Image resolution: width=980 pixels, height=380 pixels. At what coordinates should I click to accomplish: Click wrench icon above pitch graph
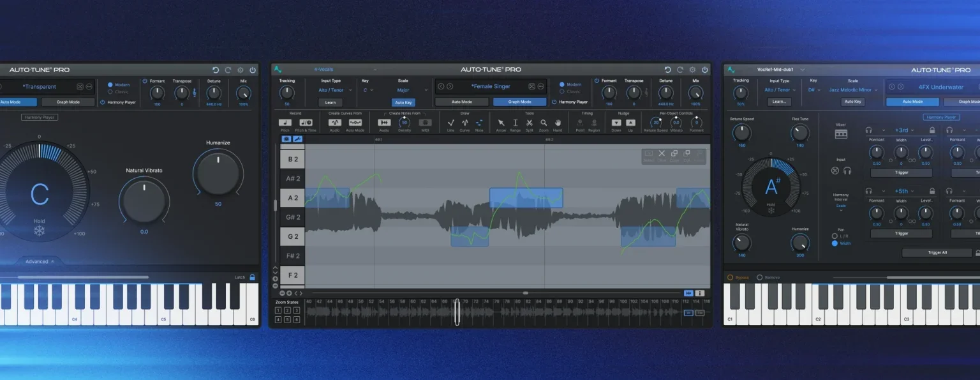[x=297, y=139]
